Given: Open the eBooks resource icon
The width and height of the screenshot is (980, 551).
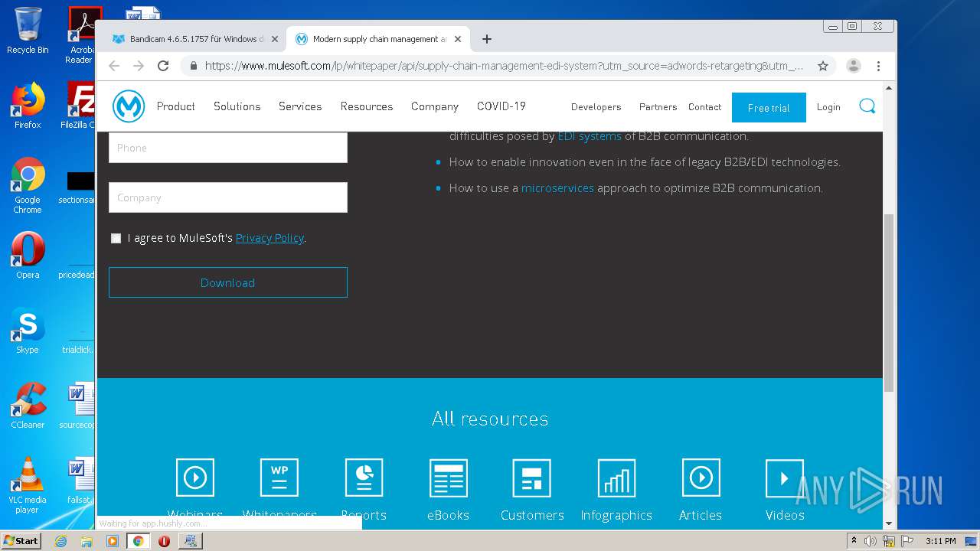Looking at the screenshot, I should pyautogui.click(x=448, y=478).
